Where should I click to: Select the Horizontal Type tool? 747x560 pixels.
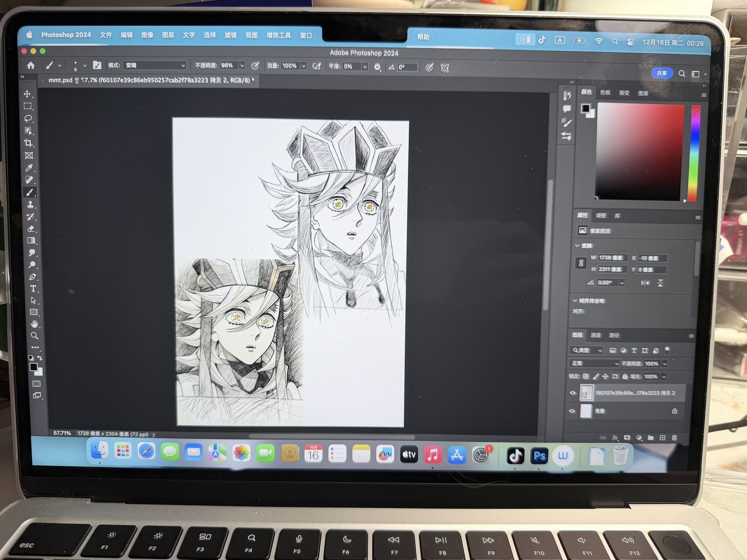click(33, 289)
